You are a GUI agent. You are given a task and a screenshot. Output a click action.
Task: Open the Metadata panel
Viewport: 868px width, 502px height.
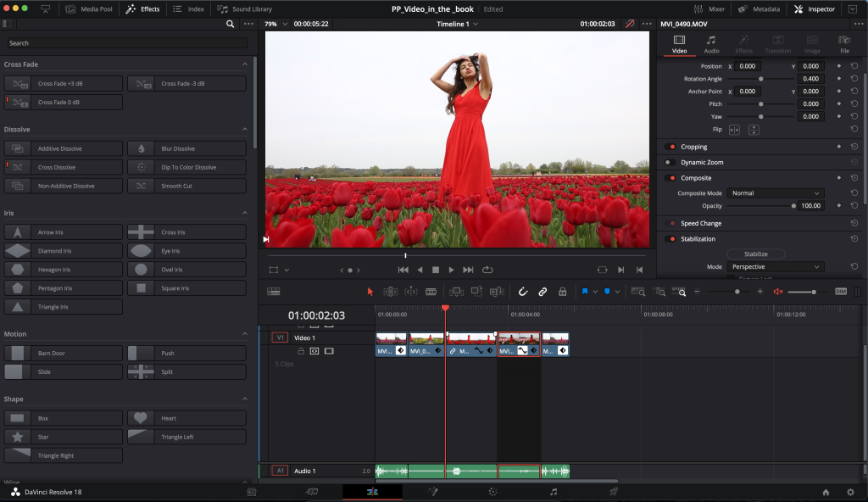tap(759, 8)
